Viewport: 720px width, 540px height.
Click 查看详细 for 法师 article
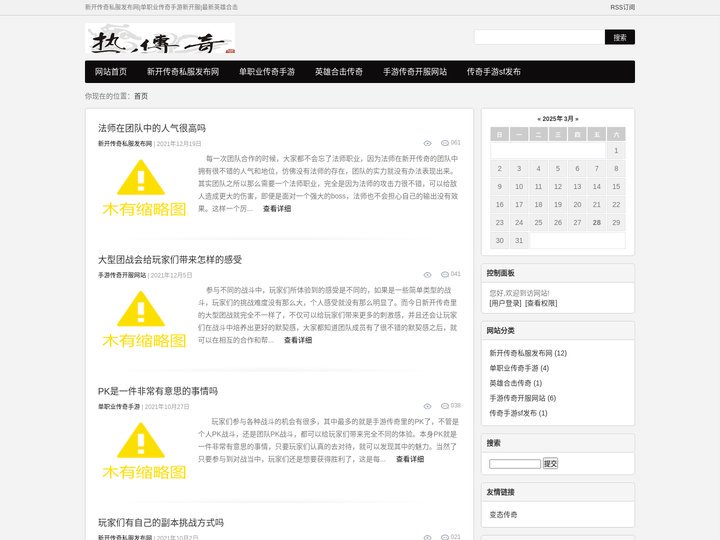[277, 208]
